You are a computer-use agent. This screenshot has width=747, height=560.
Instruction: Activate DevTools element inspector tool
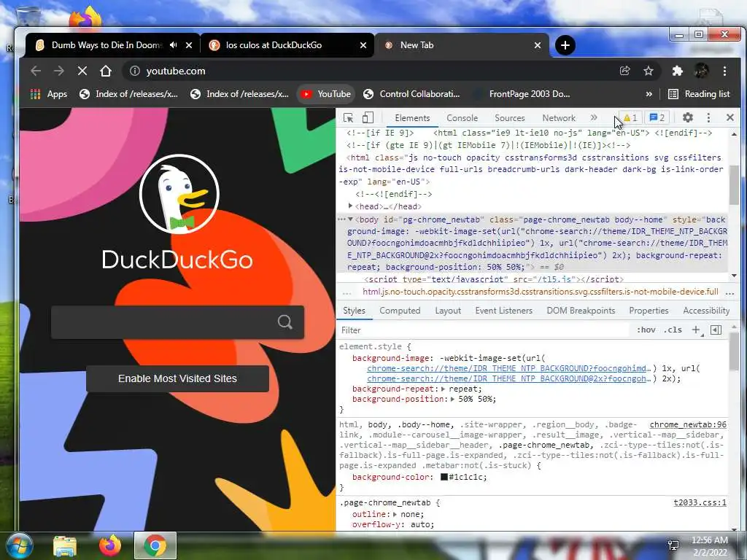click(348, 117)
